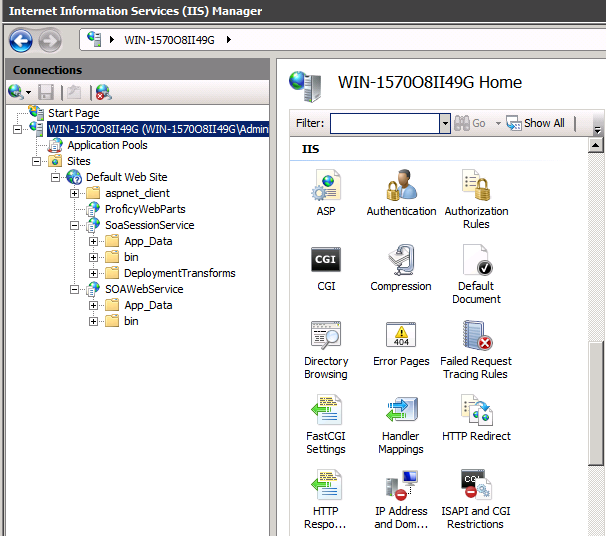Expand the DeploymentTransforms folder

click(x=94, y=273)
